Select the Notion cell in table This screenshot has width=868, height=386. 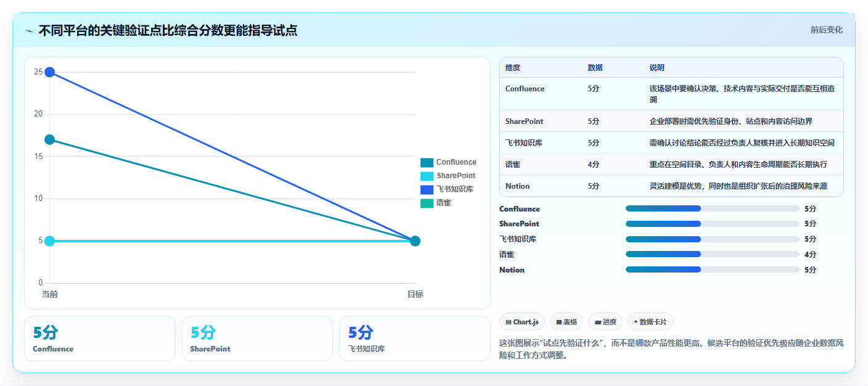click(541, 186)
